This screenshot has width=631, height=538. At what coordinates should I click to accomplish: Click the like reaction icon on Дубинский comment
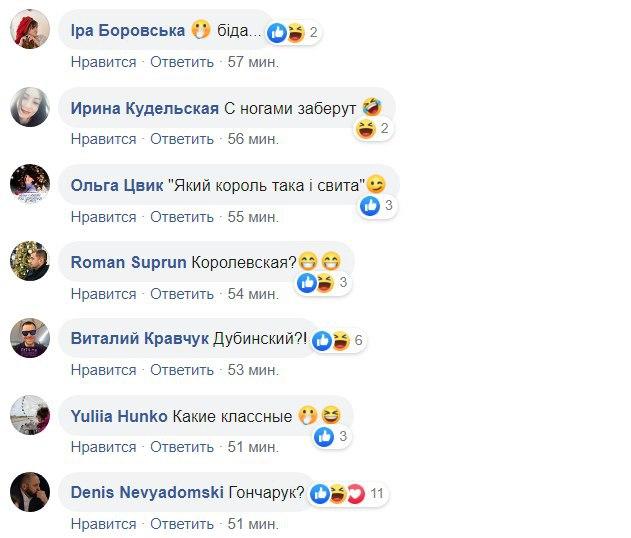(x=322, y=341)
